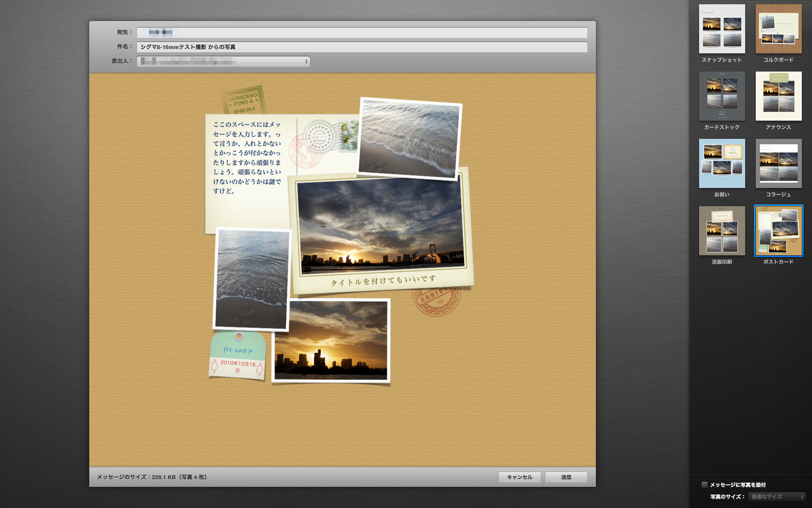Enable メッセージに写真を添付 checkbox

tap(704, 485)
